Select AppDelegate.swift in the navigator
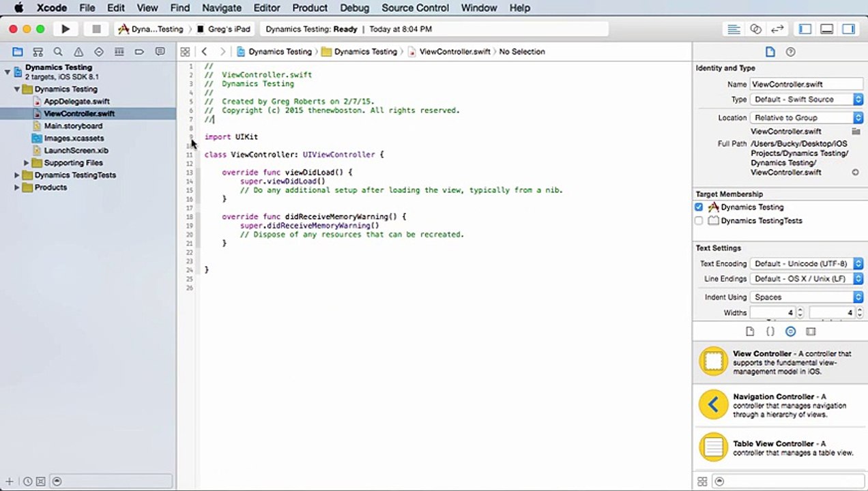 (76, 102)
